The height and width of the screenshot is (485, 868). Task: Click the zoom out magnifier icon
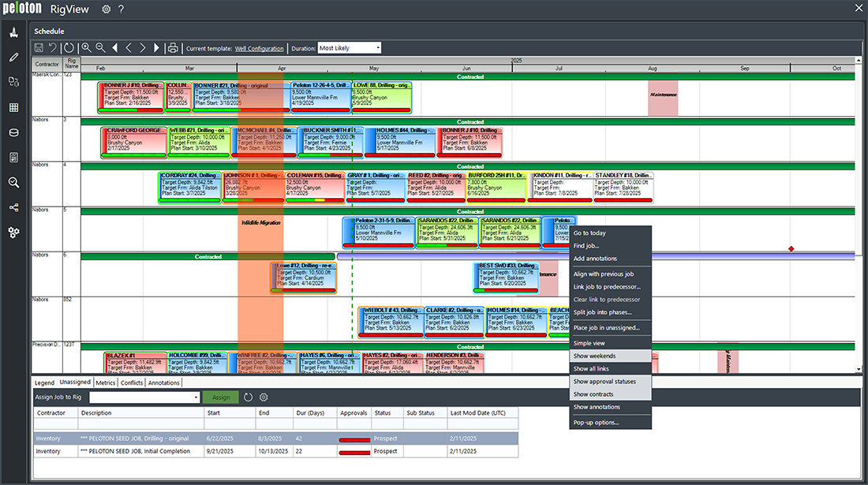click(x=100, y=48)
